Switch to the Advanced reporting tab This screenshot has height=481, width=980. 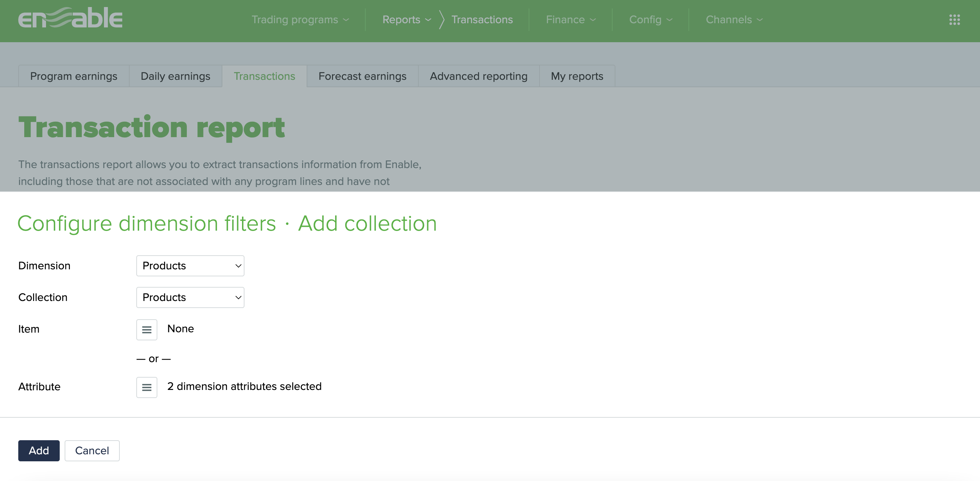click(479, 76)
